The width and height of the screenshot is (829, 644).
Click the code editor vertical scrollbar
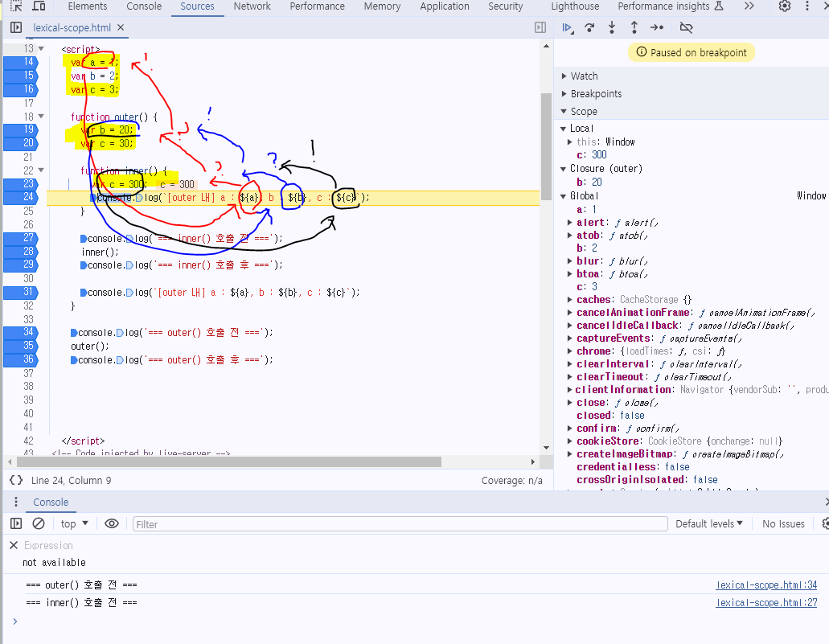pos(546,147)
